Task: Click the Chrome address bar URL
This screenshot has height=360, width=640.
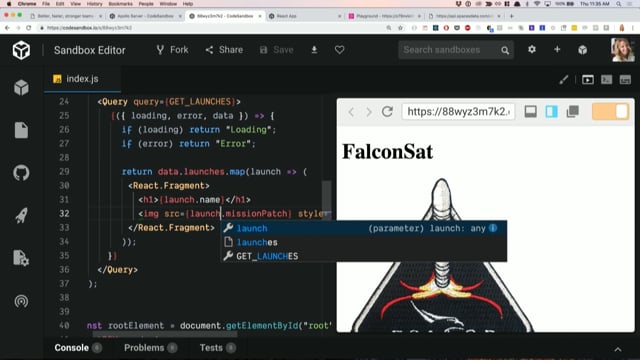Action: (x=89, y=28)
